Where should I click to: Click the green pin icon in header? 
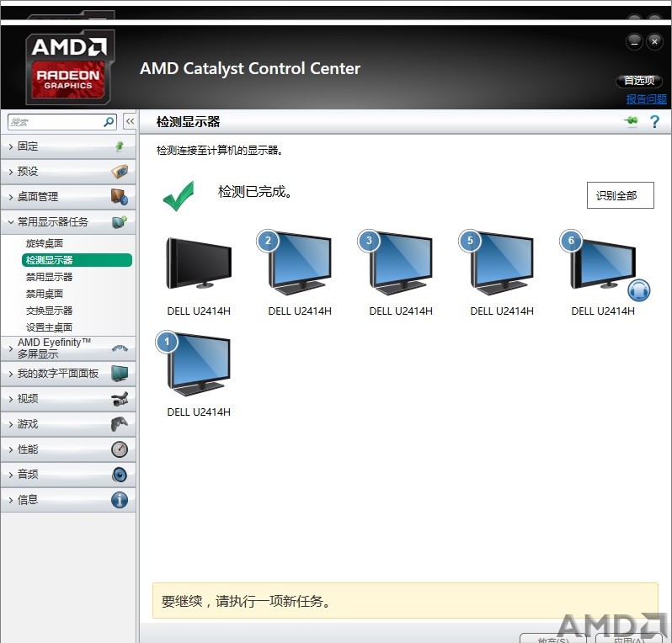point(631,122)
